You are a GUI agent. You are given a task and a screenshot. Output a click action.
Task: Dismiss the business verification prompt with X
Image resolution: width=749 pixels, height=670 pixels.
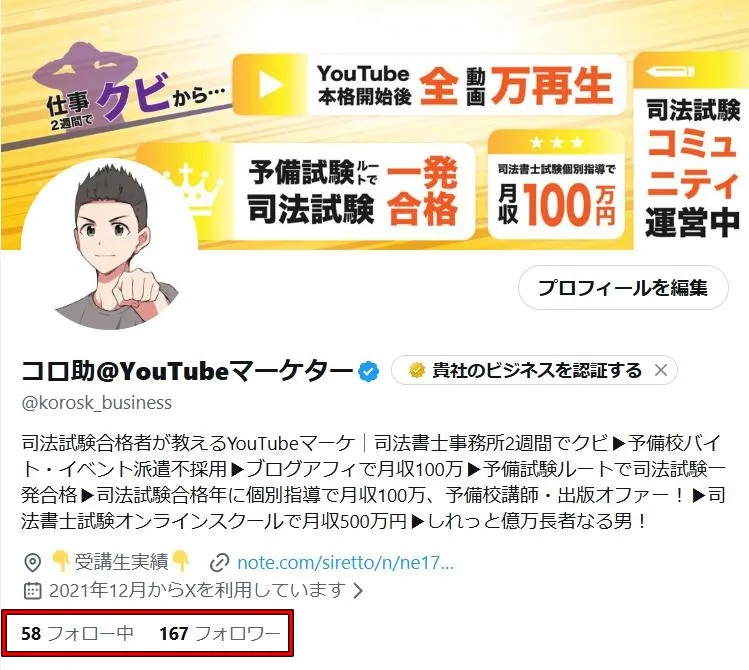661,370
